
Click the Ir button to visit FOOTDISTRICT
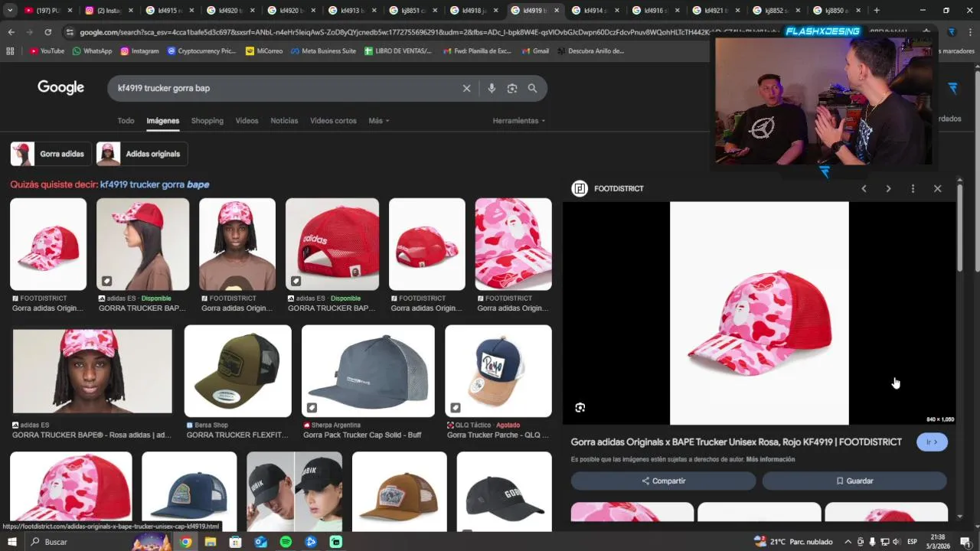point(932,442)
